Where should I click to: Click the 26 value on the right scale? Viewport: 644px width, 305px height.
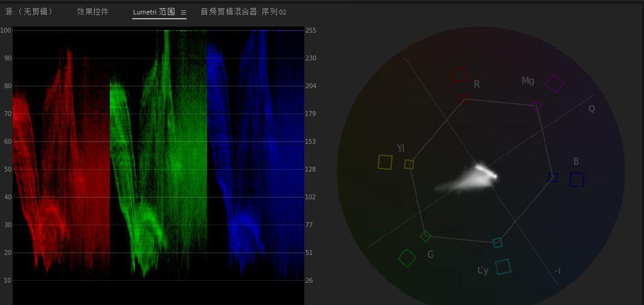[309, 280]
